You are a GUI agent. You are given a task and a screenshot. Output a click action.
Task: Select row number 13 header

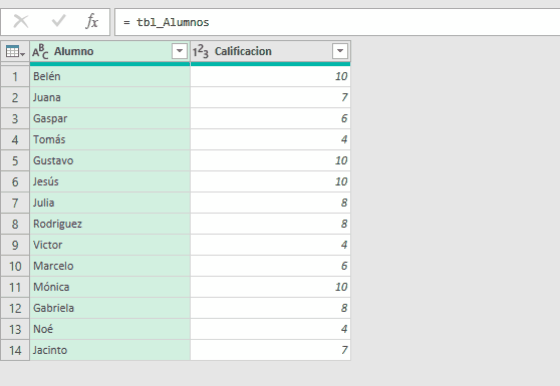coord(15,329)
